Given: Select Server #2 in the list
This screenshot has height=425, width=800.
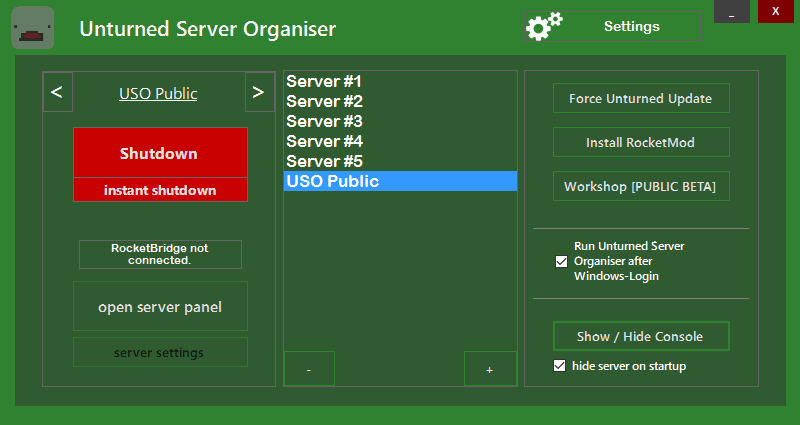Looking at the screenshot, I should point(400,101).
